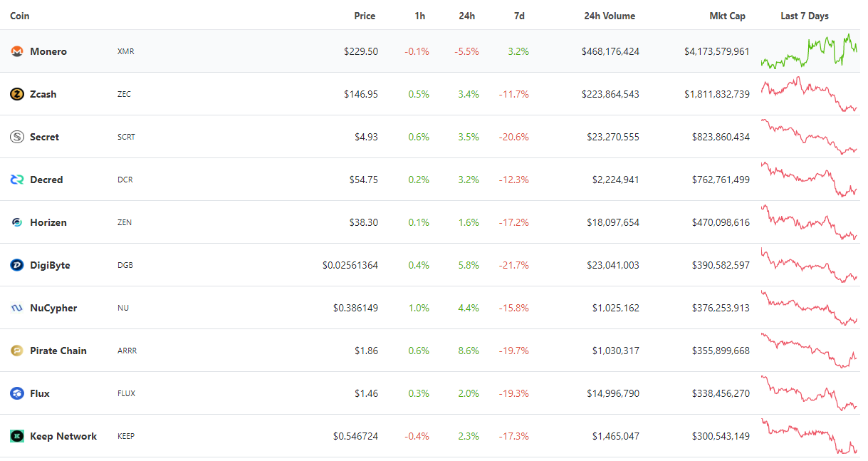Click Monero market cap $4,173,579,961
Screen dimensions: 868x461
pyautogui.click(x=717, y=51)
